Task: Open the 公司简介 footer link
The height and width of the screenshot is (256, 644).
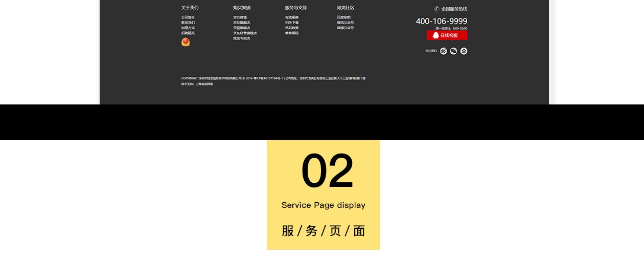Action: pos(188,17)
